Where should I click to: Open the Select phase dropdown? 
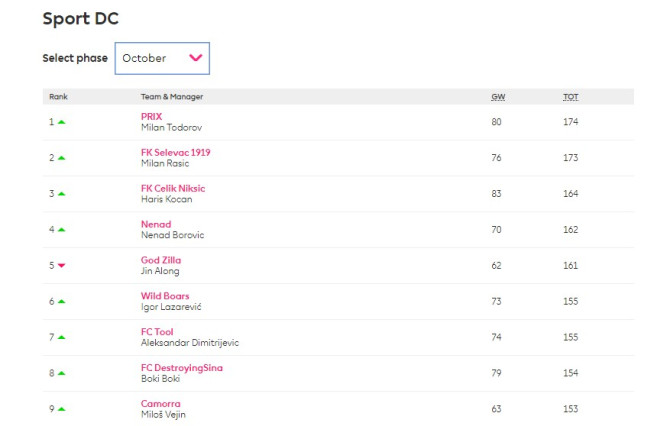[x=162, y=58]
